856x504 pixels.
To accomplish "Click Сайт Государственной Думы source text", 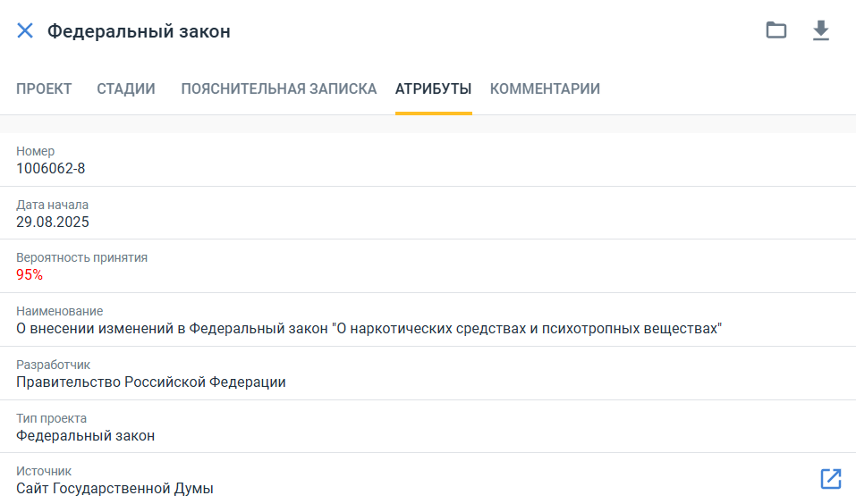I will pos(114,488).
